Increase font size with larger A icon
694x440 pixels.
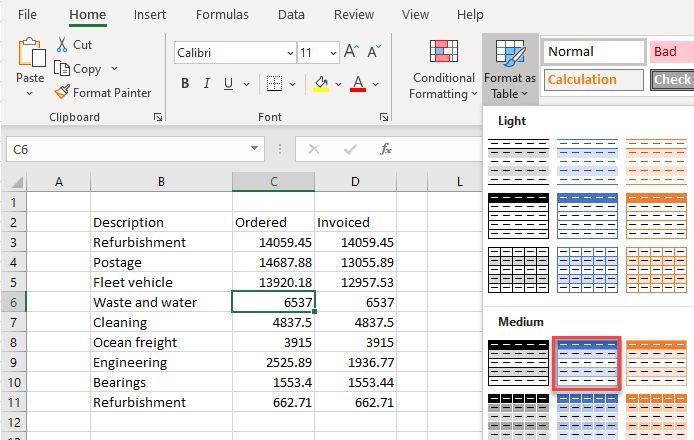(x=351, y=52)
